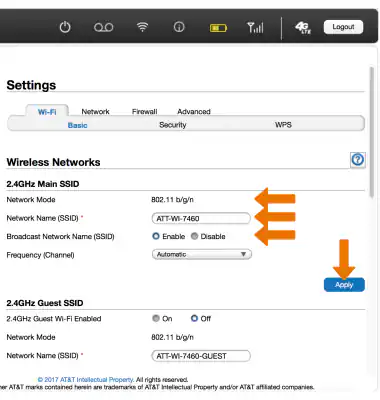Click the 'Wireless Networks' heading
This screenshot has width=380, height=400.
[x=53, y=162]
